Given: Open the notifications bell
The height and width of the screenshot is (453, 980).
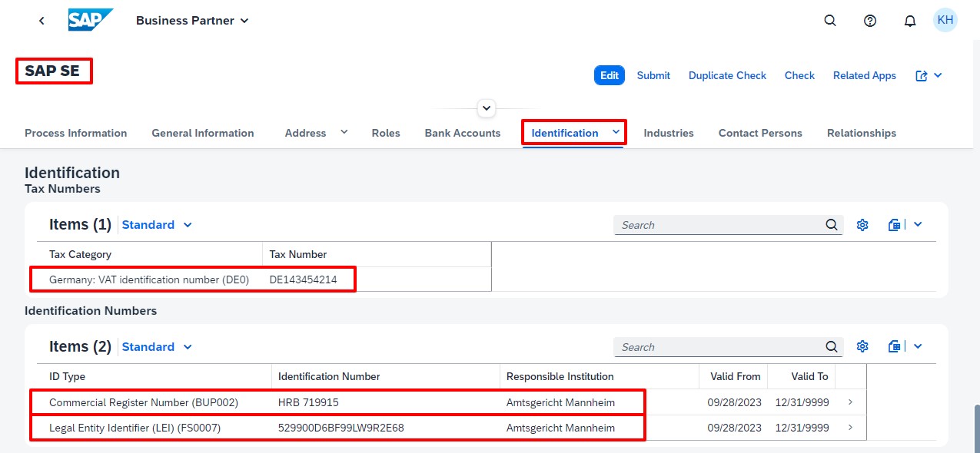Looking at the screenshot, I should [x=910, y=21].
